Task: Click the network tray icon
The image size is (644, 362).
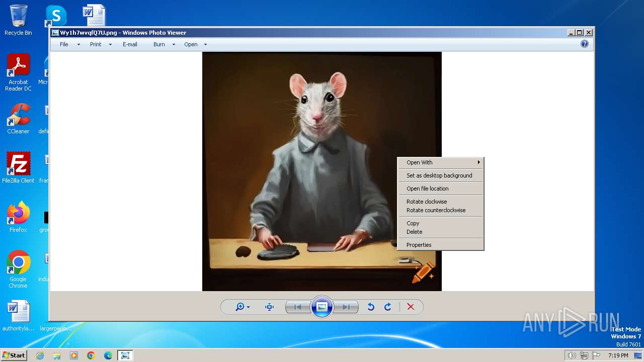Action: tap(584, 355)
